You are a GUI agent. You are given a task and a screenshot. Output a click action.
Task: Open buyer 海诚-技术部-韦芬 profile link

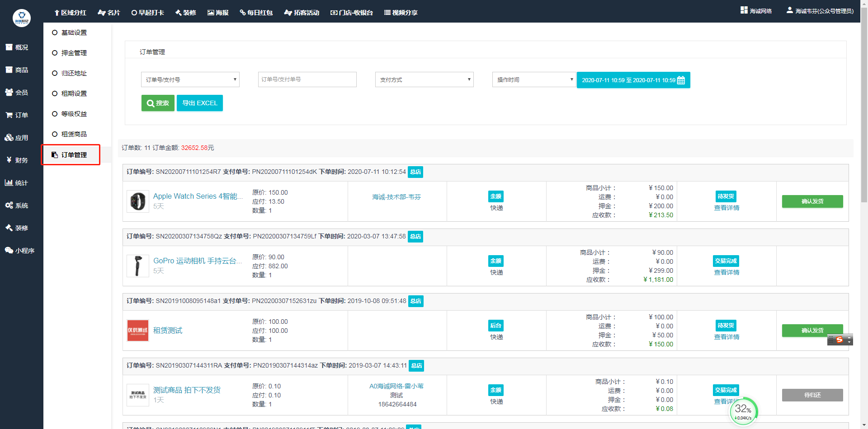[396, 197]
